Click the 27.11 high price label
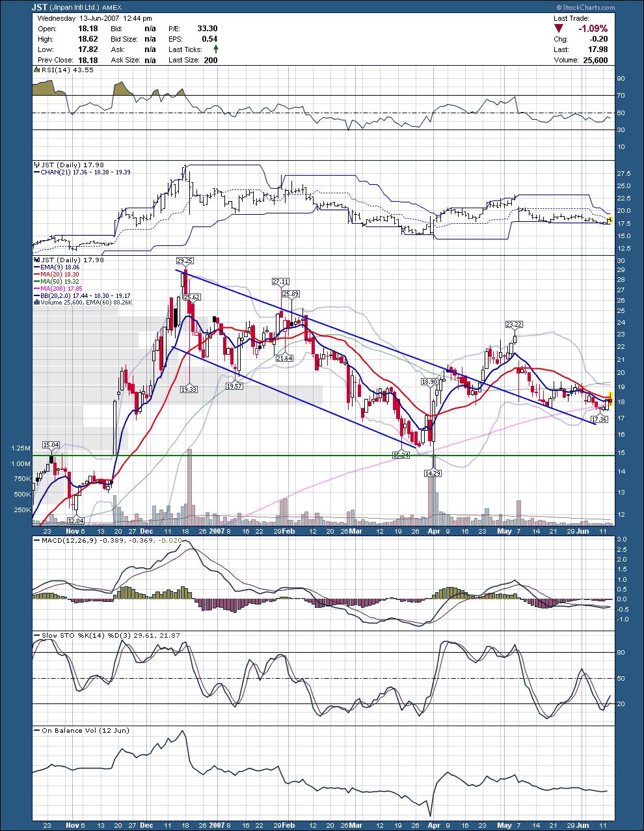644x831 pixels. click(x=280, y=281)
